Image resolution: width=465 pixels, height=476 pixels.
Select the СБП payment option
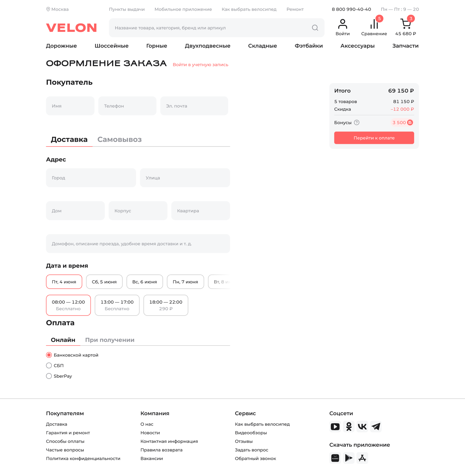point(49,366)
